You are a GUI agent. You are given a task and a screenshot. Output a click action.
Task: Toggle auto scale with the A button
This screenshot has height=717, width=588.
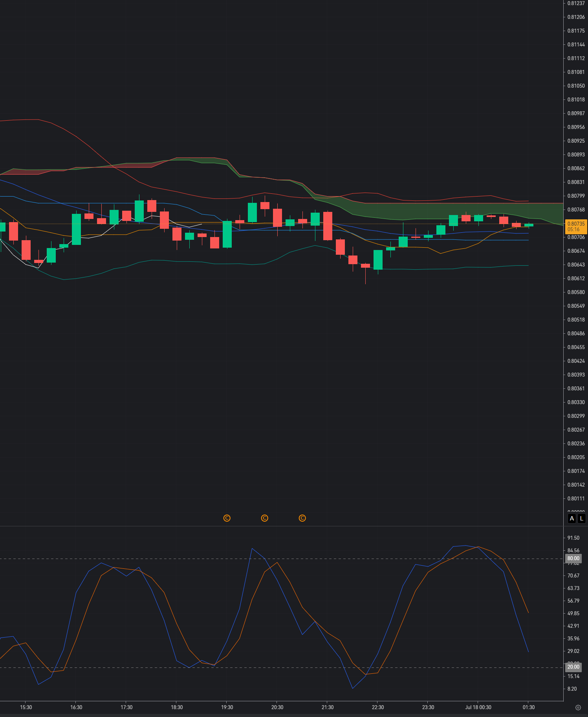pos(572,518)
